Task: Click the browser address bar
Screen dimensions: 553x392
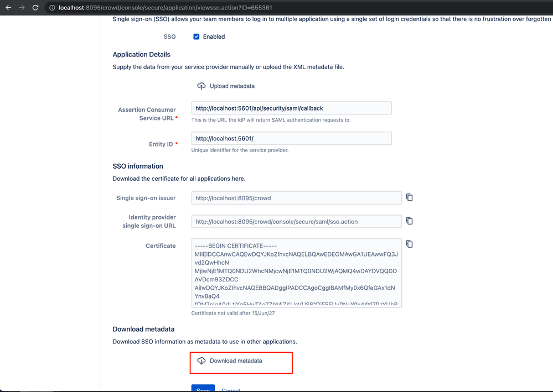Action: coord(166,8)
